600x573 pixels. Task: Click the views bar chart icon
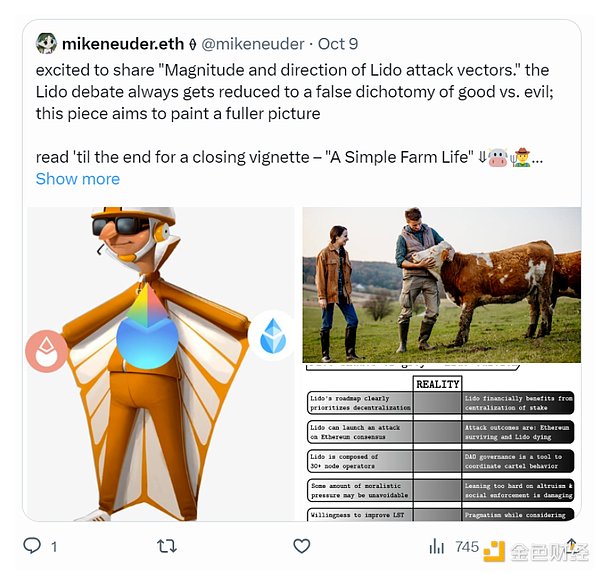pos(437,546)
